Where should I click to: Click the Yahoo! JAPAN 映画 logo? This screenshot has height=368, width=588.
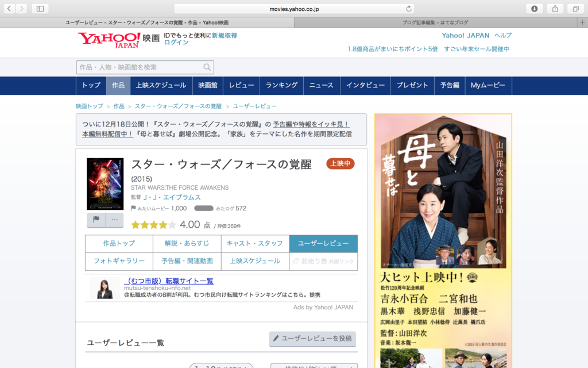[119, 40]
